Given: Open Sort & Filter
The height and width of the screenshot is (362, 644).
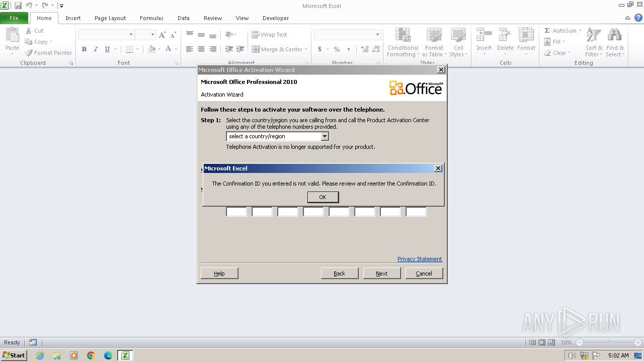Looking at the screenshot, I should (x=594, y=42).
